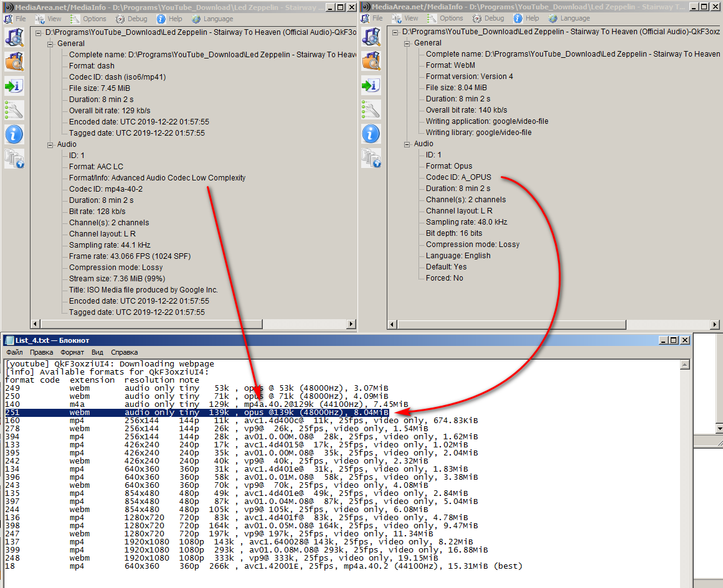Collapse Audio node in left MediaInfo tree
This screenshot has width=723, height=588.
[50, 145]
